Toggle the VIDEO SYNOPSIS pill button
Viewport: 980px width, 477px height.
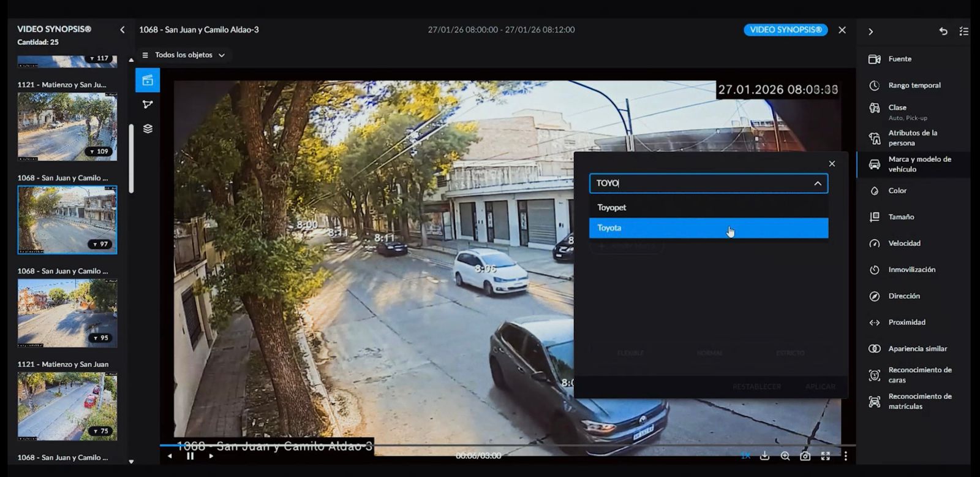(x=785, y=30)
